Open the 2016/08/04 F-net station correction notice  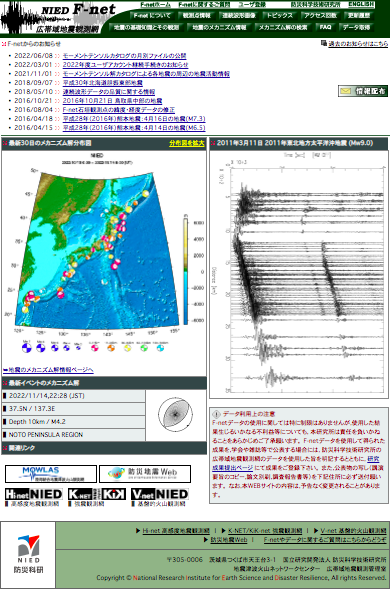click(x=119, y=110)
